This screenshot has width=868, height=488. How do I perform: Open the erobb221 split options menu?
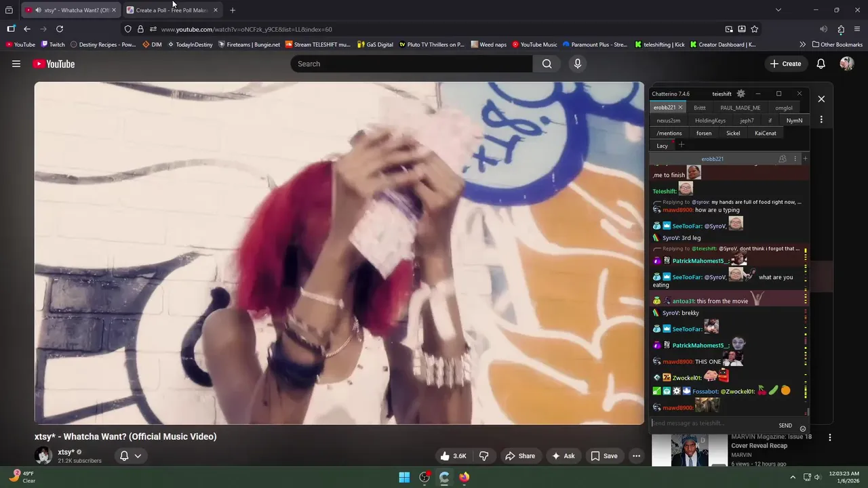tap(795, 159)
